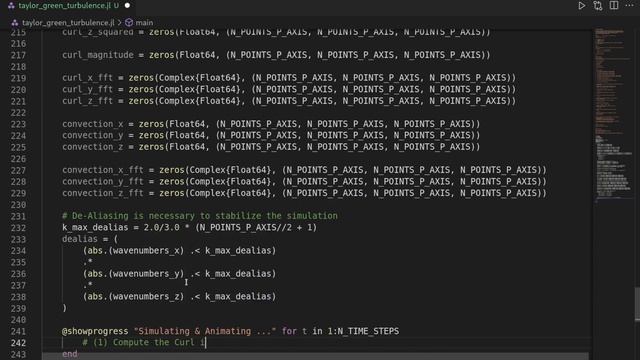Click the "Simulating & Animating ..." string
This screenshot has height=360, width=640.
pyautogui.click(x=205, y=331)
